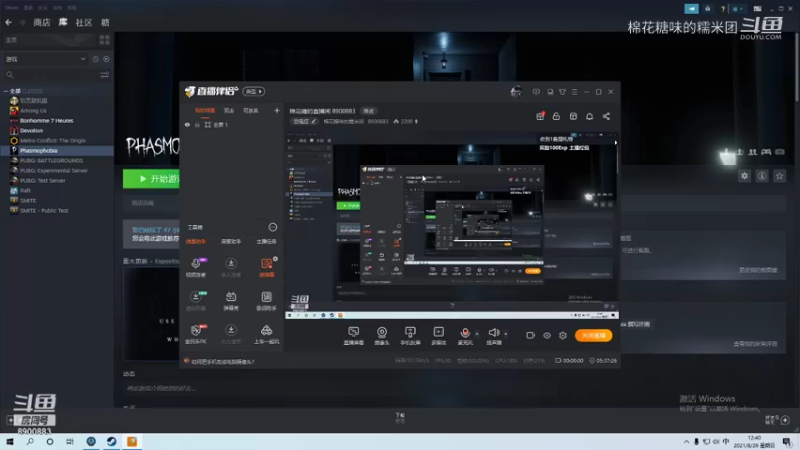Screen dimensions: 800x450
Task: Click the Steam page vertical scrollbar
Action: click(796, 66)
